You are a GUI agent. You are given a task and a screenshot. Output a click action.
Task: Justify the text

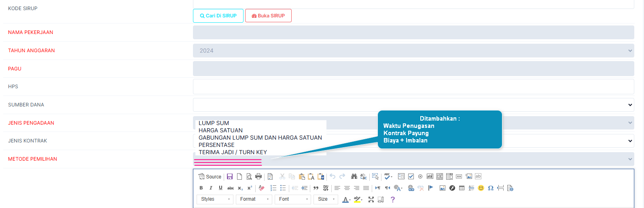click(x=366, y=188)
